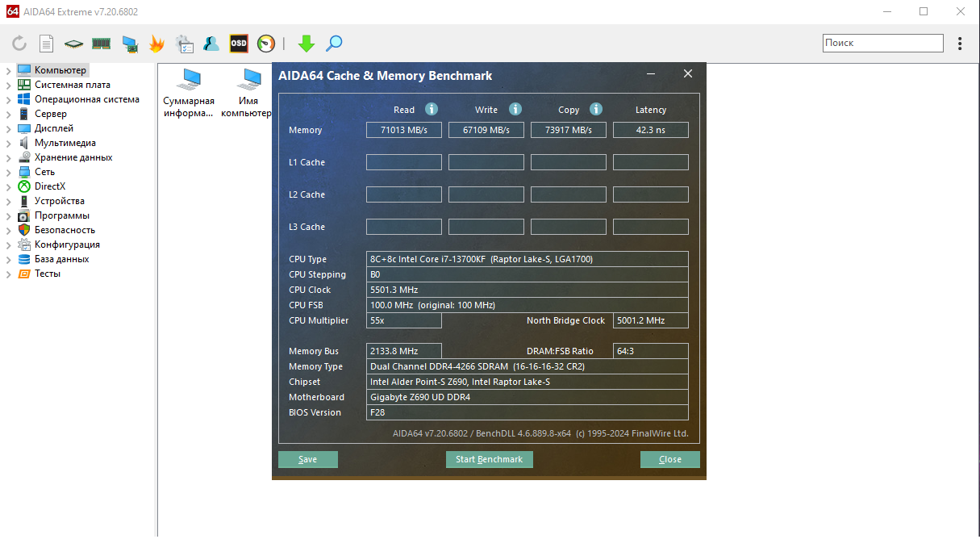Click the Refresh toolbar icon
This screenshot has height=560, width=980.
19,44
